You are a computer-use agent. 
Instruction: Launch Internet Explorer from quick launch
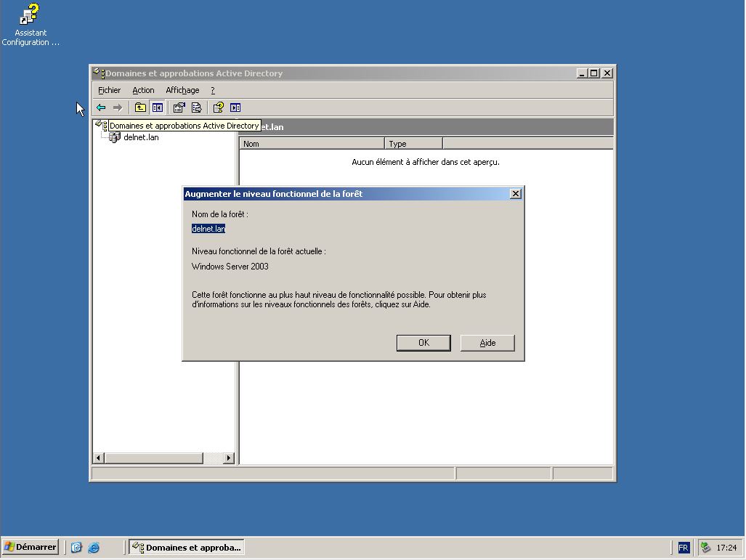coord(94,548)
